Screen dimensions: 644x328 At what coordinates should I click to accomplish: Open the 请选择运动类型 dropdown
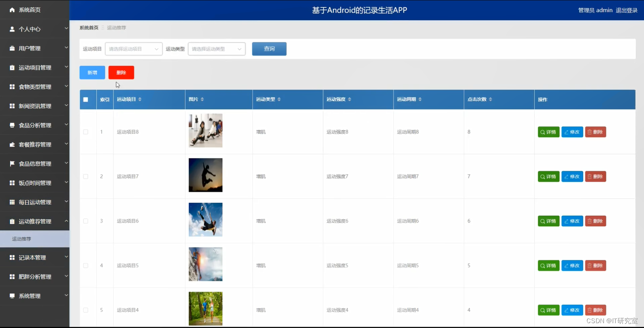[217, 49]
